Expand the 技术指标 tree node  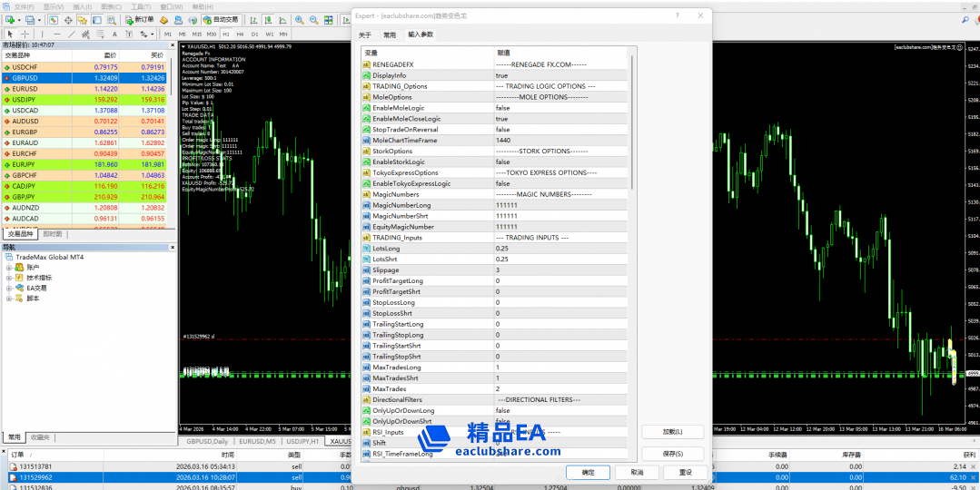click(9, 278)
